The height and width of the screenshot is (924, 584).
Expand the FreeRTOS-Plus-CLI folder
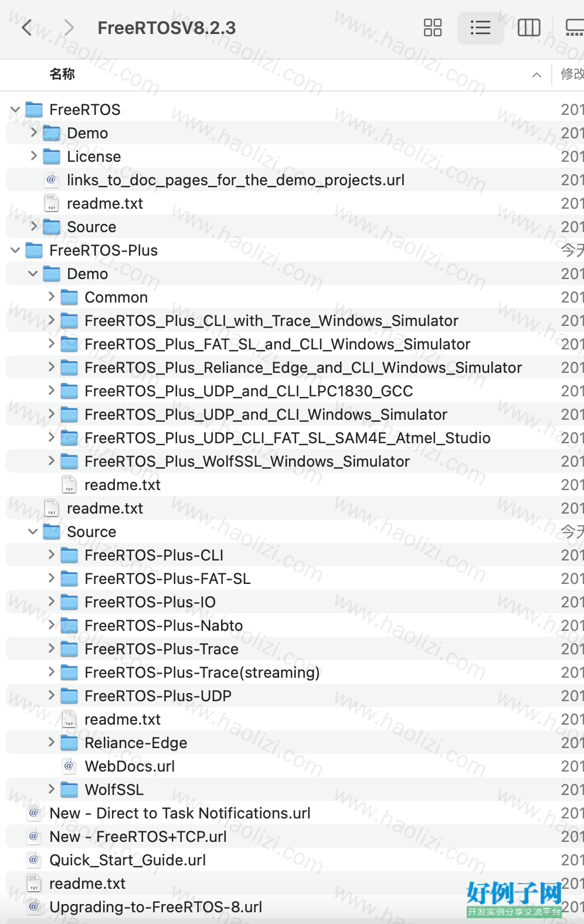click(x=51, y=555)
